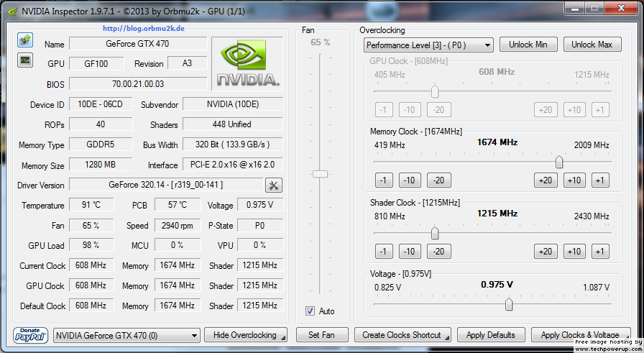644x353 pixels.
Task: Open the NVIDIA GeForce GTX 470 (0) GPU selector
Action: (x=126, y=335)
